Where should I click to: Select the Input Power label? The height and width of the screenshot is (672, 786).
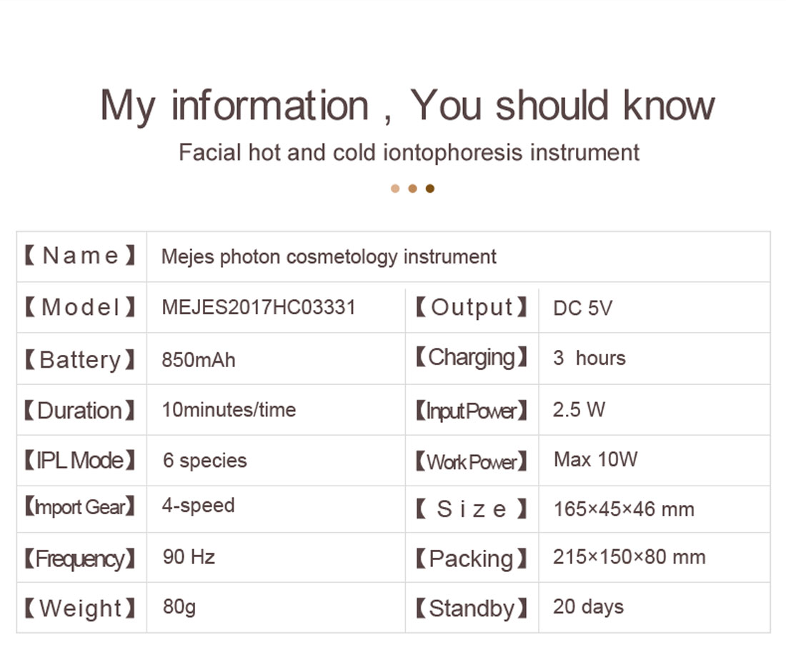coord(472,411)
